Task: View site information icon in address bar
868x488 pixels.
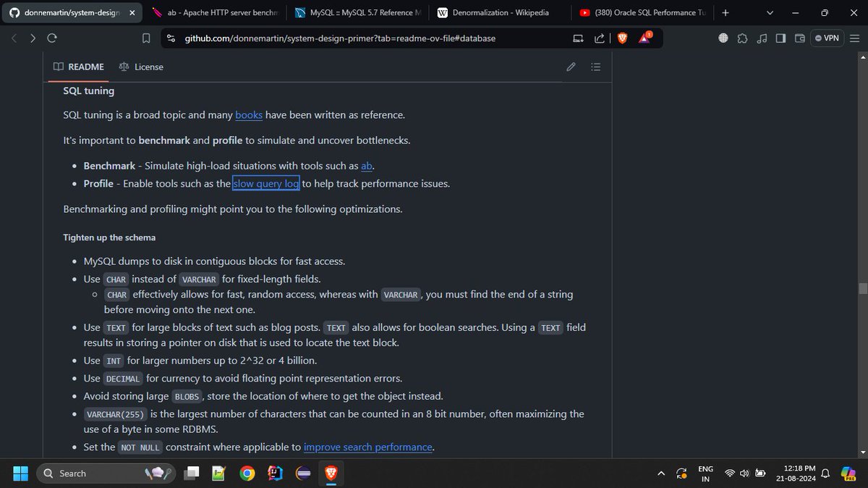Action: tap(171, 38)
